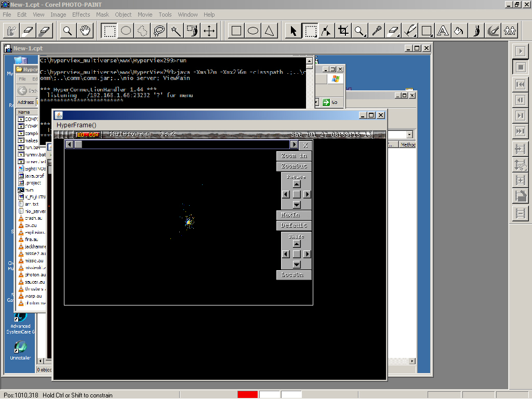532x399 pixels.
Task: Select the Zoom magnifier tool in toolbar
Action: [x=68, y=31]
